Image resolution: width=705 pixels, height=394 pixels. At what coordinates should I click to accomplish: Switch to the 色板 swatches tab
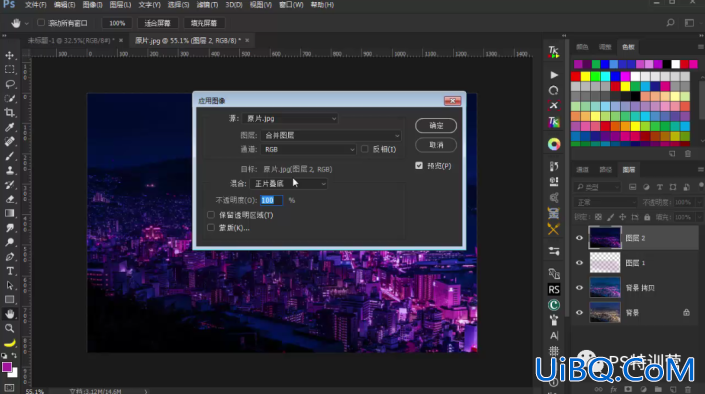coord(628,47)
